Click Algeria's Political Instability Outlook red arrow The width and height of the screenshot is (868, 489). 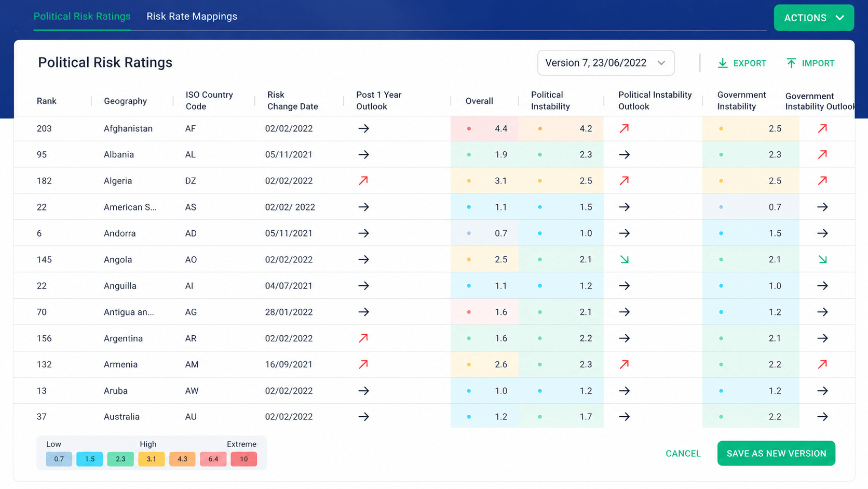(x=625, y=181)
